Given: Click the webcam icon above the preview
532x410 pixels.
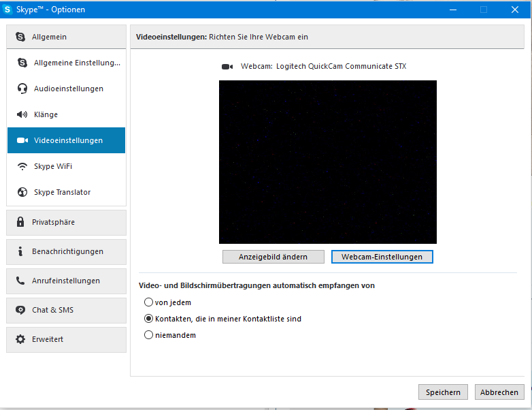Looking at the screenshot, I should click(x=227, y=67).
